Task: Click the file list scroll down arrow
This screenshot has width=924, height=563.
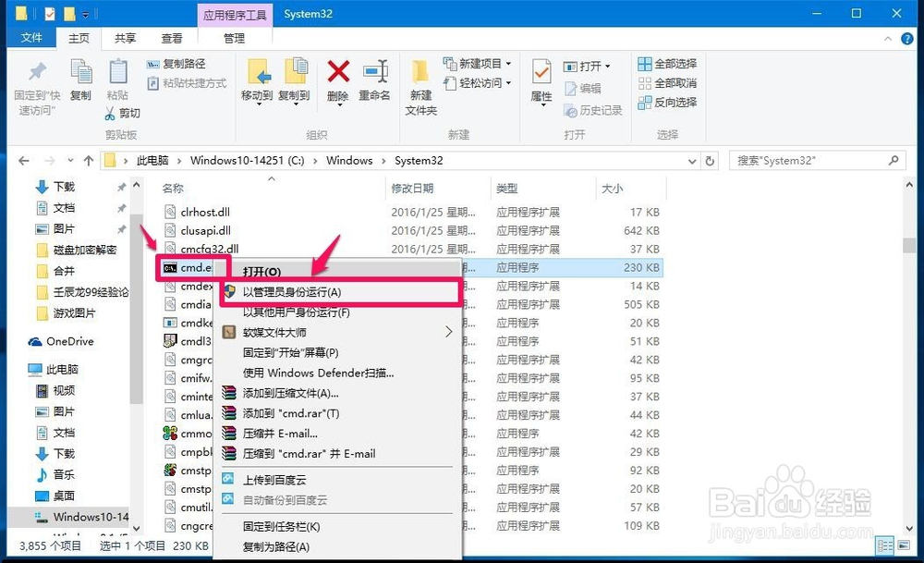Action: click(908, 529)
